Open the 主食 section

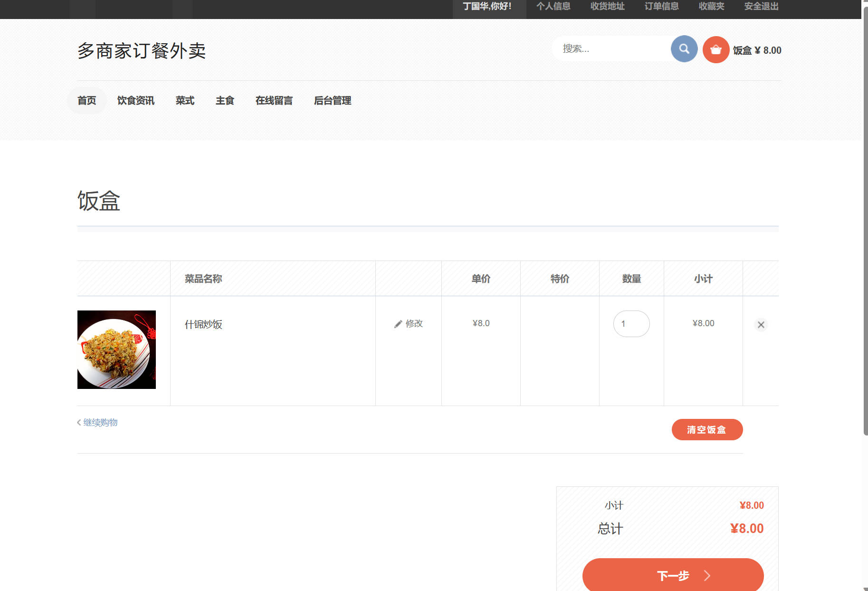click(x=225, y=100)
